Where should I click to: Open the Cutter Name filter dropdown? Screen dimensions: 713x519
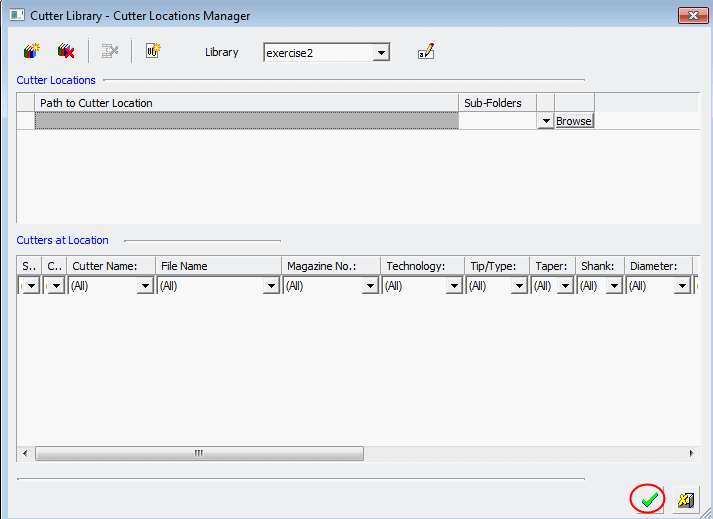145,286
